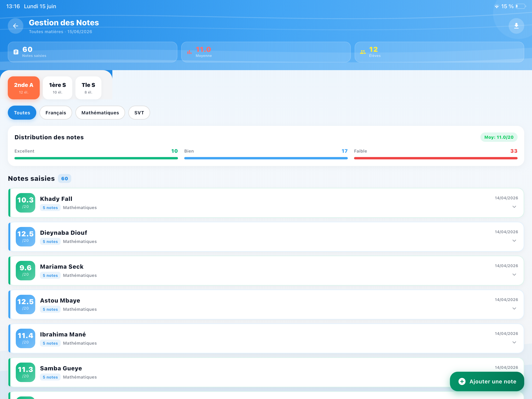The width and height of the screenshot is (532, 399).
Task: Tap the Toutes matières · 15/06/2026 subtitle
Action: point(60,32)
